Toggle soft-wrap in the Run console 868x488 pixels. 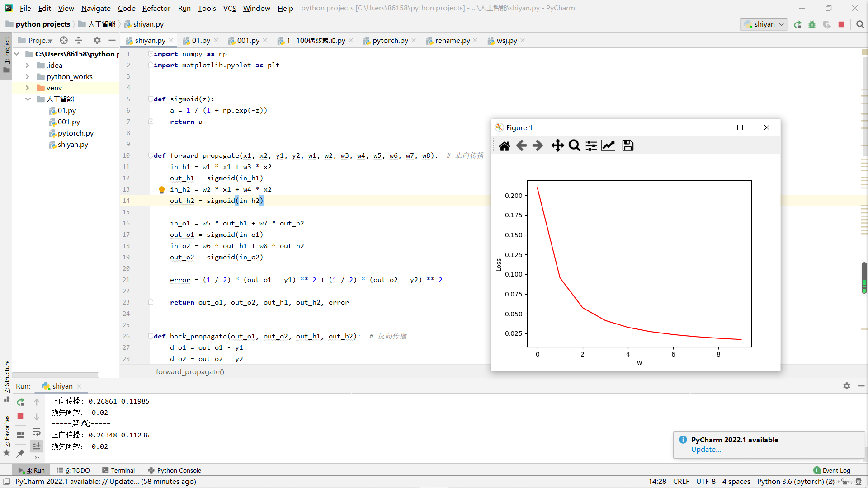[37, 432]
